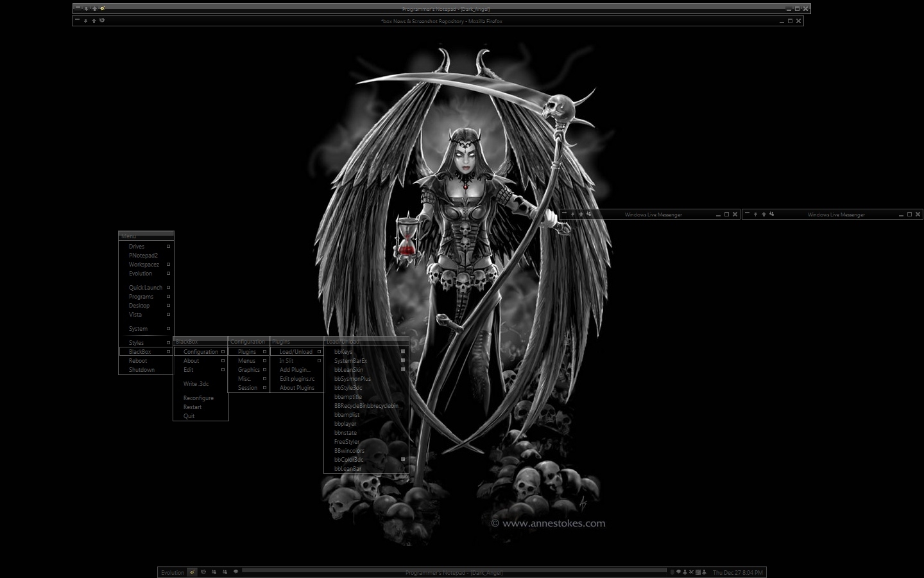
Task: Select Write .3dc in BlackBox menu
Action: (201, 384)
